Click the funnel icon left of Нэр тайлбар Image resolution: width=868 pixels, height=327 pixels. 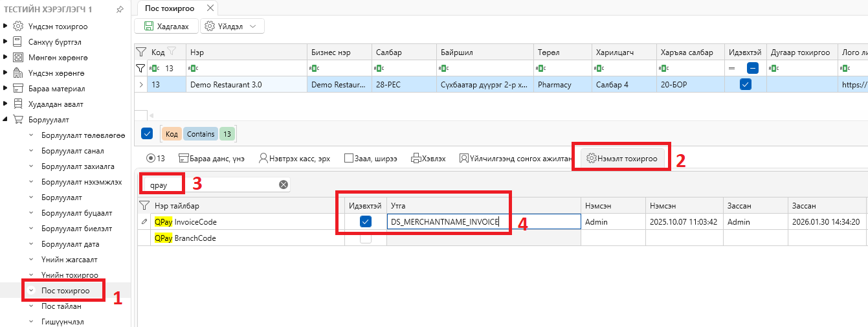144,205
